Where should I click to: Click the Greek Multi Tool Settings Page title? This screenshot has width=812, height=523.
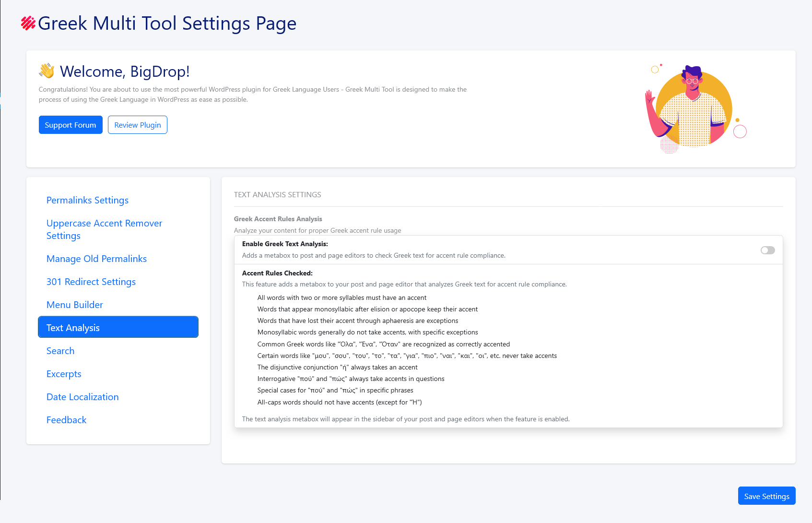click(167, 23)
